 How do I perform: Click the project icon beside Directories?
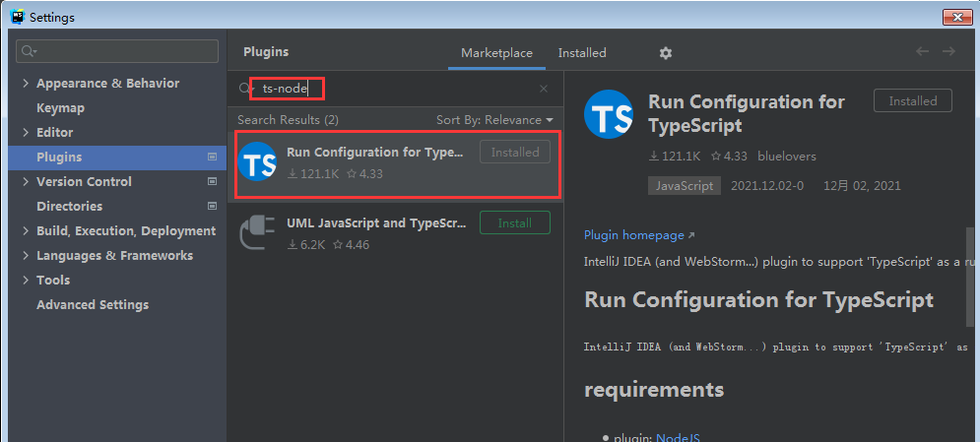212,206
